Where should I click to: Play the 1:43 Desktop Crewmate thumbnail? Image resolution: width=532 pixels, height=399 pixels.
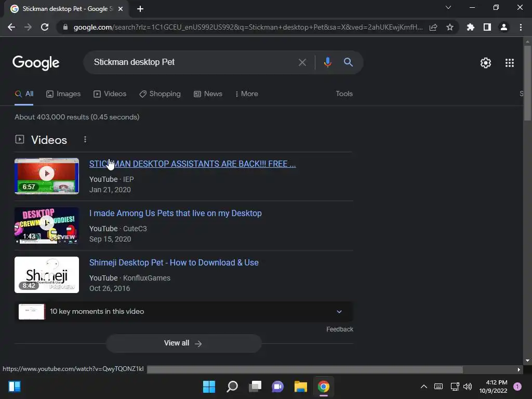tap(47, 225)
